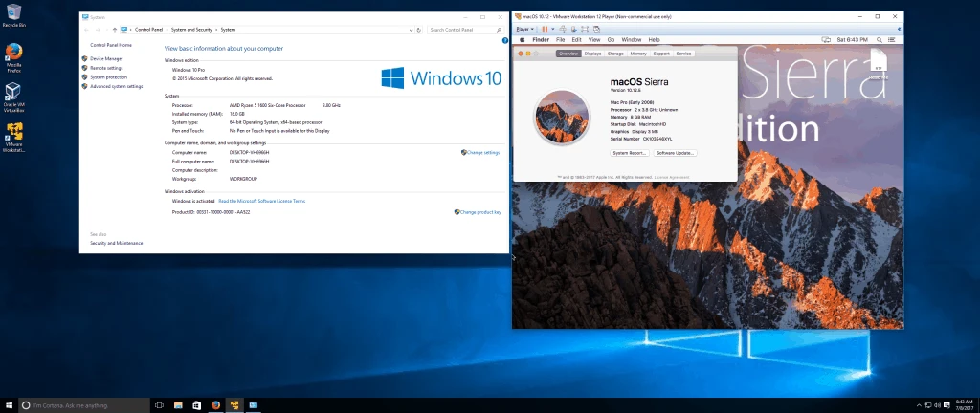Switch to the Storage tab
Screen dimensions: 980x413
pyautogui.click(x=615, y=54)
